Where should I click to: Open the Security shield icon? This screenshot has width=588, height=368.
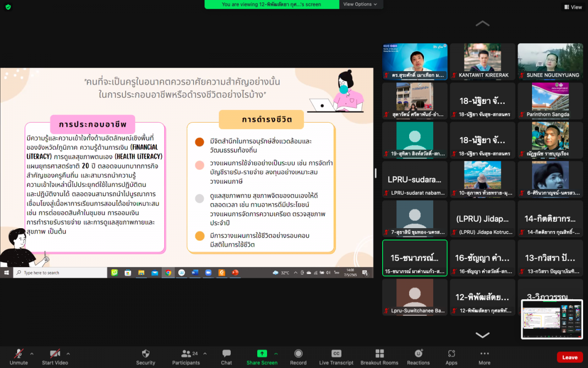coord(146,354)
